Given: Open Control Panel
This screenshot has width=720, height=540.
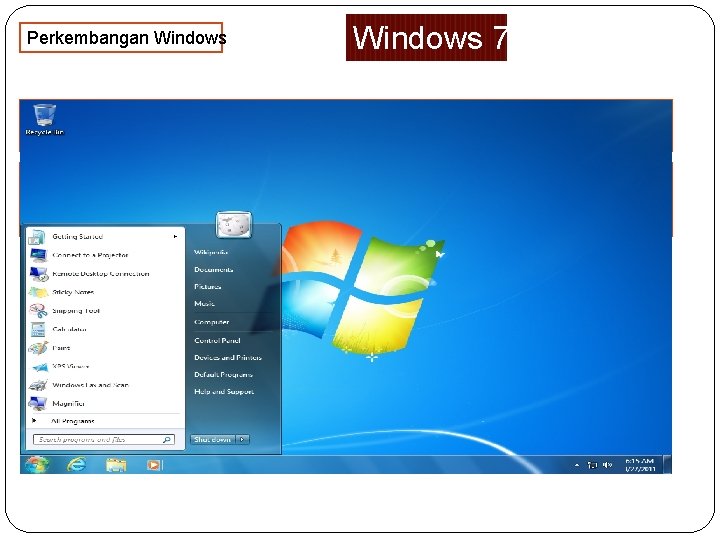Looking at the screenshot, I should point(217,340).
